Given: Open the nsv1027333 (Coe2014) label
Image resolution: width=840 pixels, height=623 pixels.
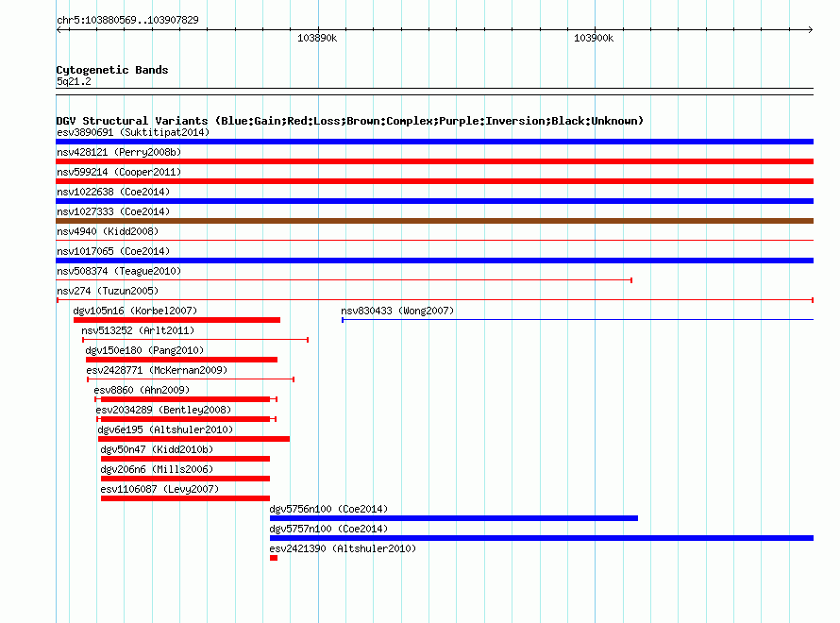Looking at the screenshot, I should (x=113, y=211).
